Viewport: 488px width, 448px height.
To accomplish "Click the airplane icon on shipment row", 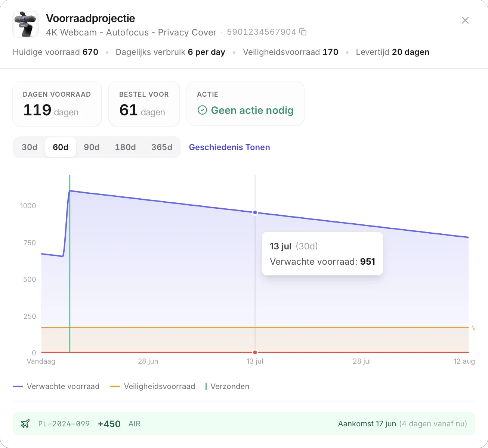I will (x=25, y=424).
